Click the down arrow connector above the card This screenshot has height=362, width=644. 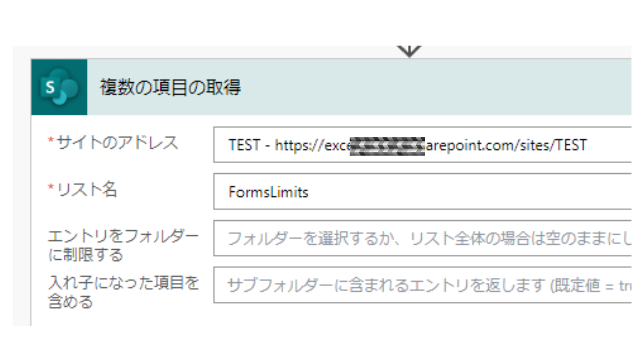[409, 51]
